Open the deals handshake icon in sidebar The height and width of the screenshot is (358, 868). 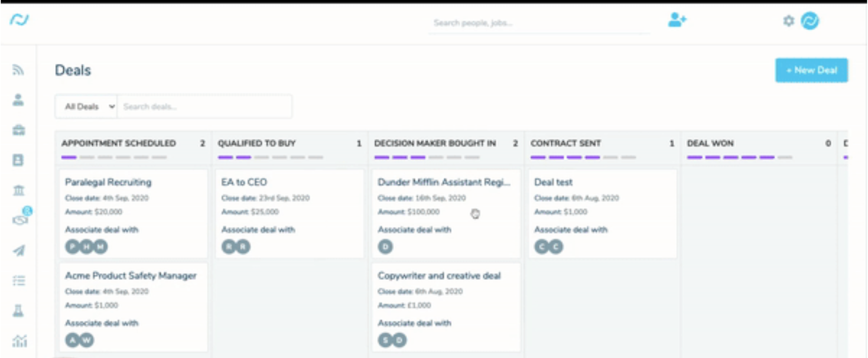20,220
